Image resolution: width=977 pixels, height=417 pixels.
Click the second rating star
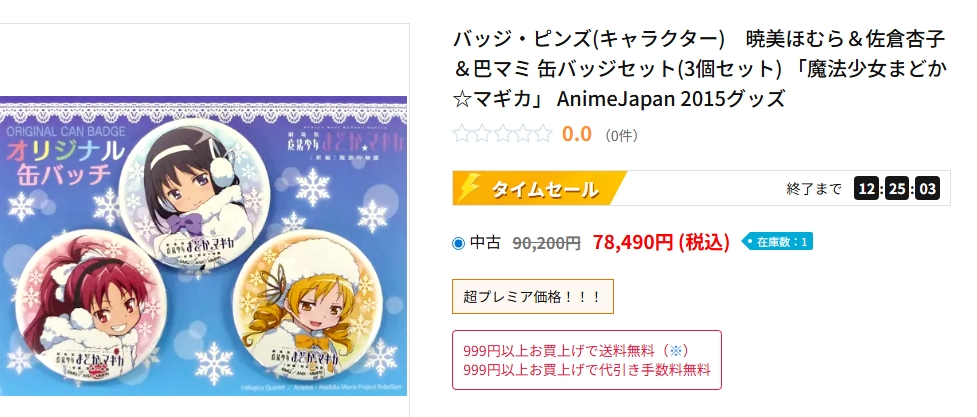(x=482, y=134)
